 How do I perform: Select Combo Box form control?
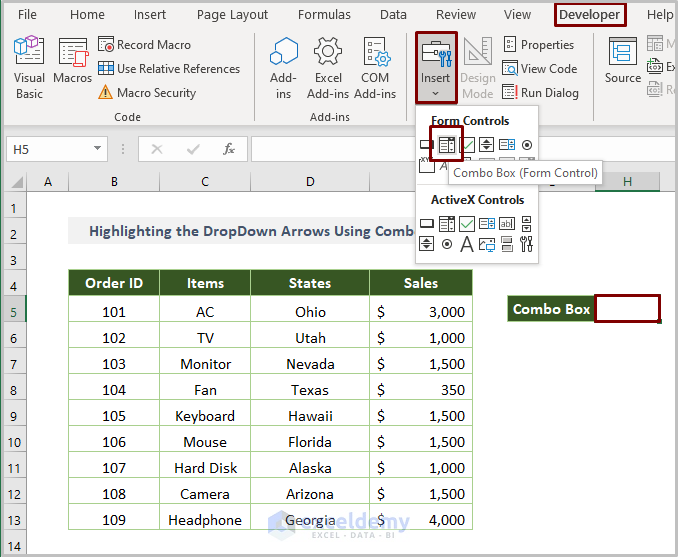pyautogui.click(x=447, y=145)
